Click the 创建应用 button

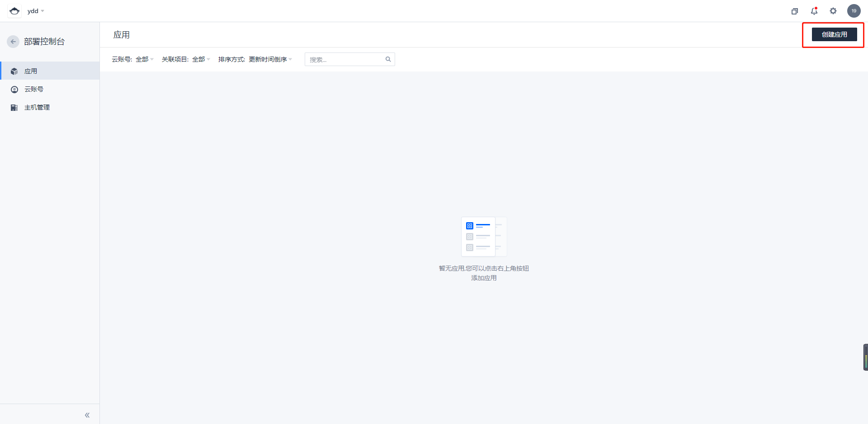click(x=834, y=34)
